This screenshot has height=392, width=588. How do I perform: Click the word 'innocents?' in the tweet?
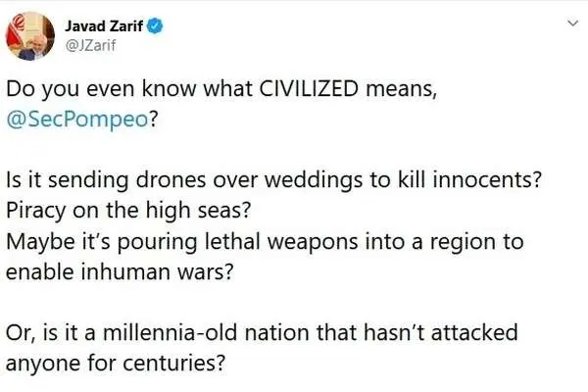tap(487, 180)
